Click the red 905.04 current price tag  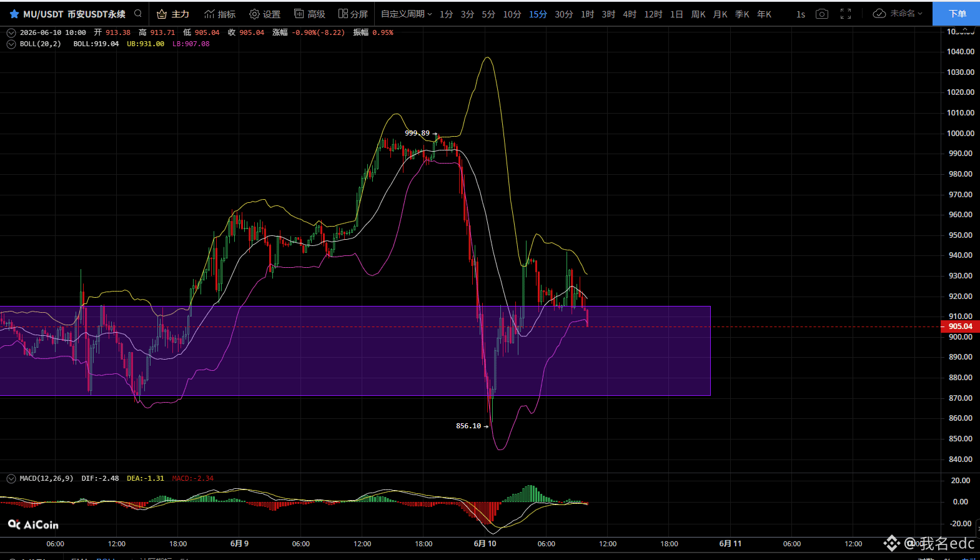pos(960,327)
